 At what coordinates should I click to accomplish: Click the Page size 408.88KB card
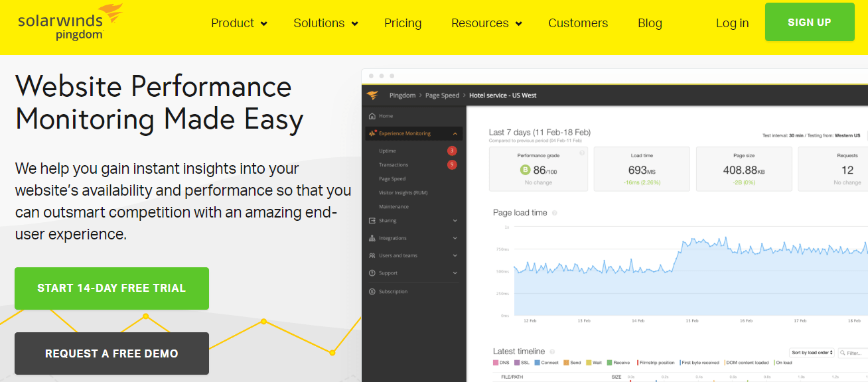744,169
